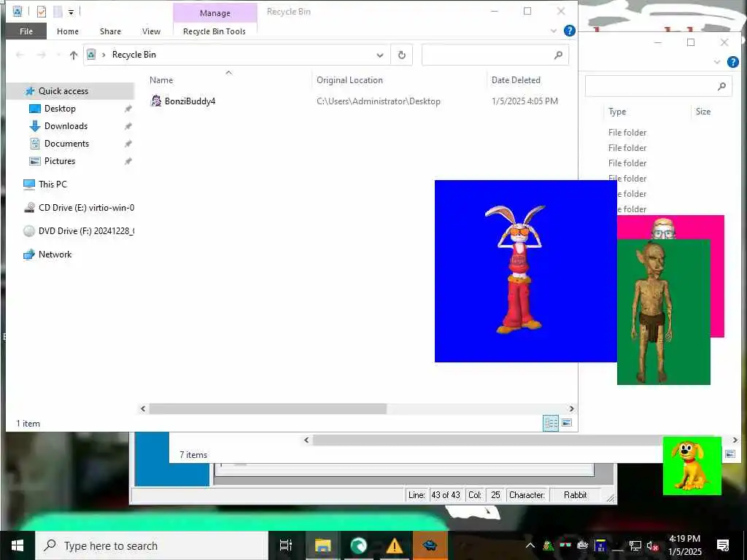Go up one folder level

click(74, 55)
